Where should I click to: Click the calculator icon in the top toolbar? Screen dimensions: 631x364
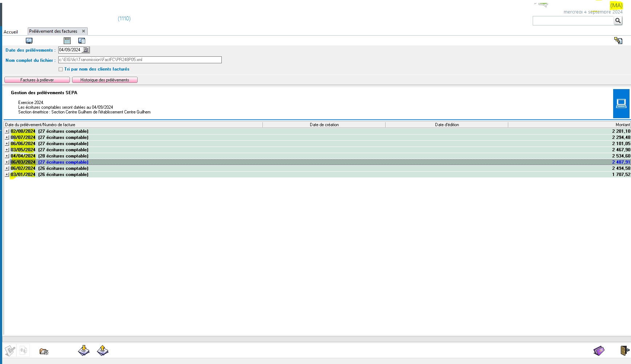point(67,41)
